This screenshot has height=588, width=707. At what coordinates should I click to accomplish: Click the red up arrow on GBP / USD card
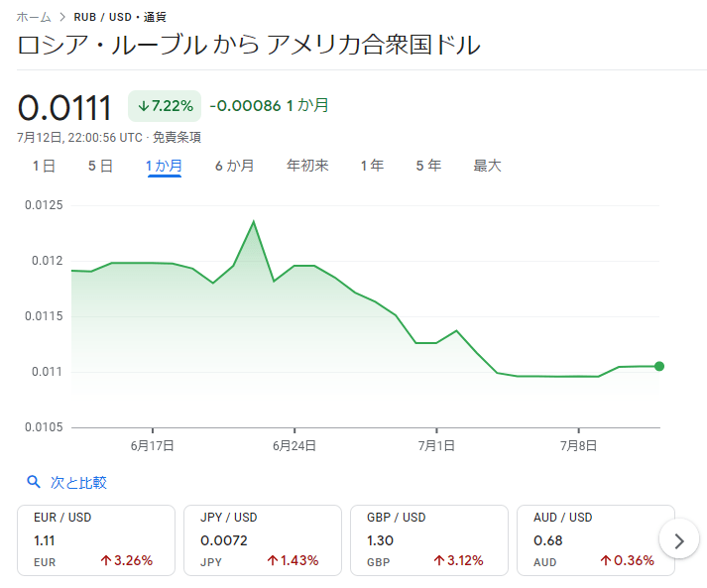(437, 560)
